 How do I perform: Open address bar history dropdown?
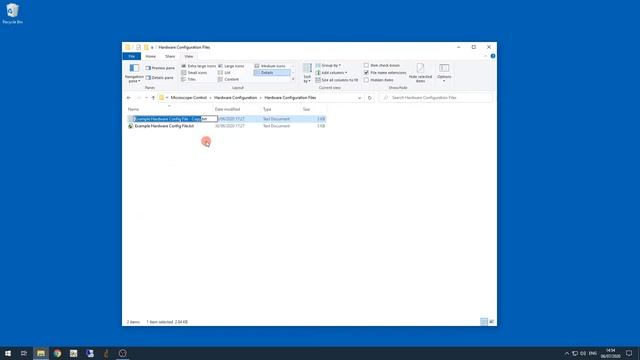click(x=360, y=98)
